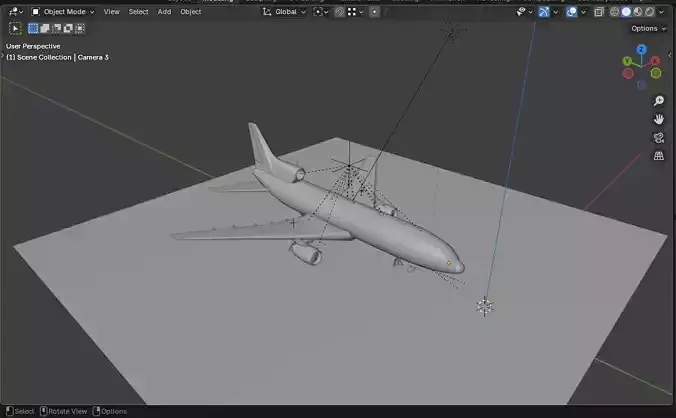Open shading options dropdown arrow

661,12
